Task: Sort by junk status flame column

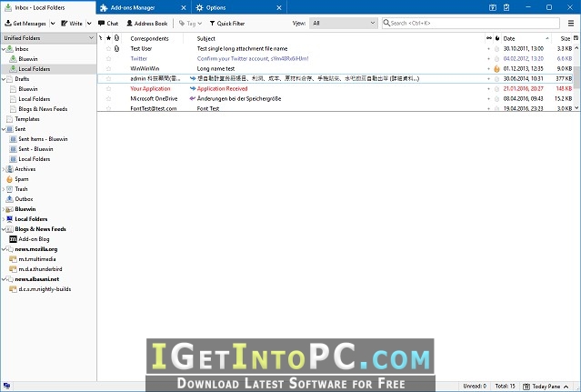Action: pos(496,38)
